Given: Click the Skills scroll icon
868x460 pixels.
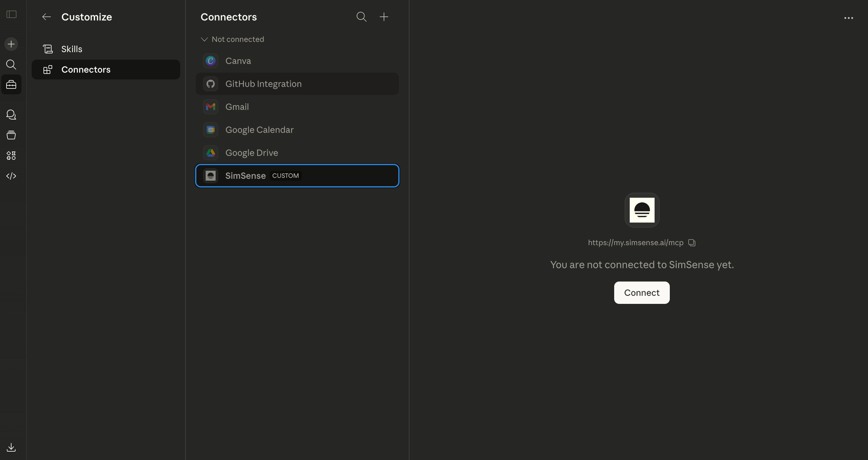Looking at the screenshot, I should click(x=48, y=49).
